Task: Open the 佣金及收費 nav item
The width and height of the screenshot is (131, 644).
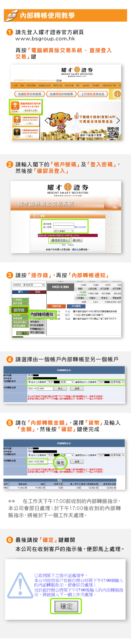Action: 69,86
